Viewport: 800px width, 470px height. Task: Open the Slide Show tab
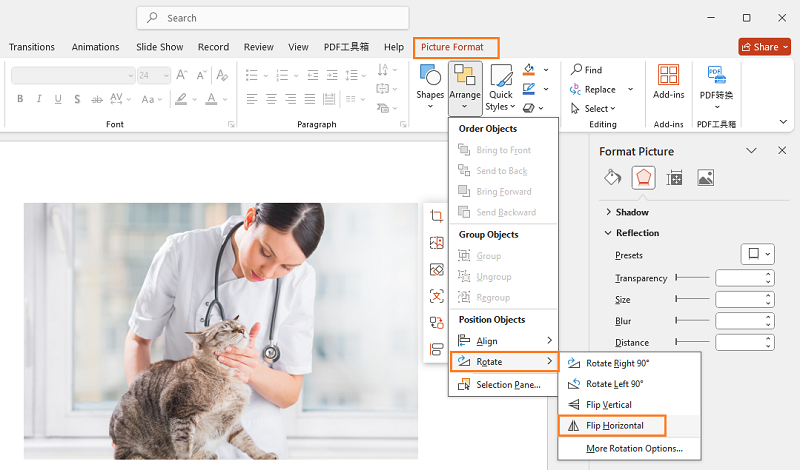coord(160,47)
